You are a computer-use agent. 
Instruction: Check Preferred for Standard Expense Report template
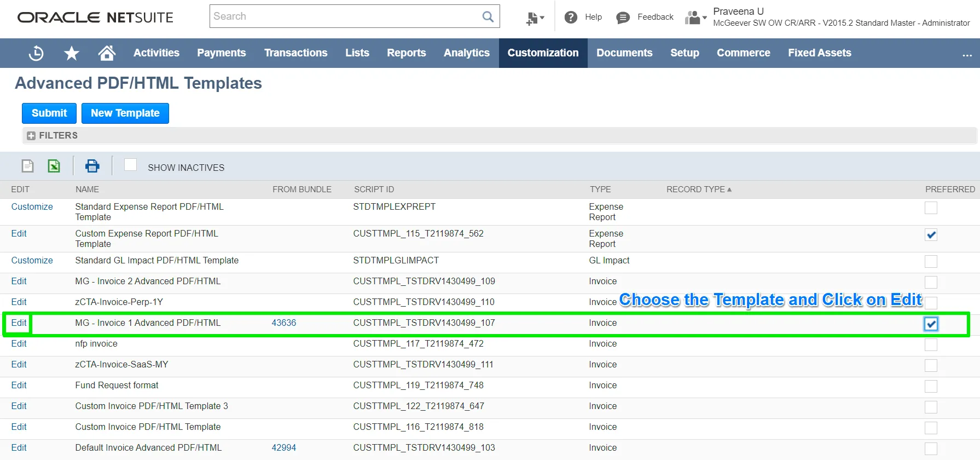tap(931, 208)
